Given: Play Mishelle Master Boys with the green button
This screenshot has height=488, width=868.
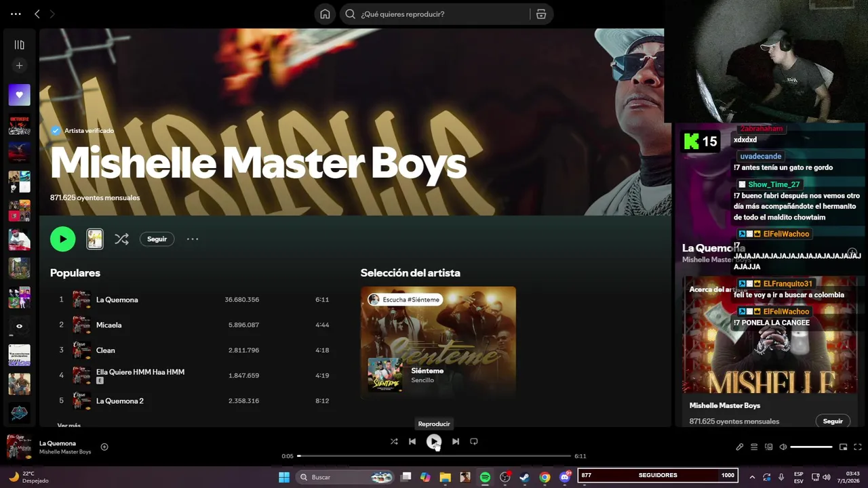Looking at the screenshot, I should (x=63, y=239).
